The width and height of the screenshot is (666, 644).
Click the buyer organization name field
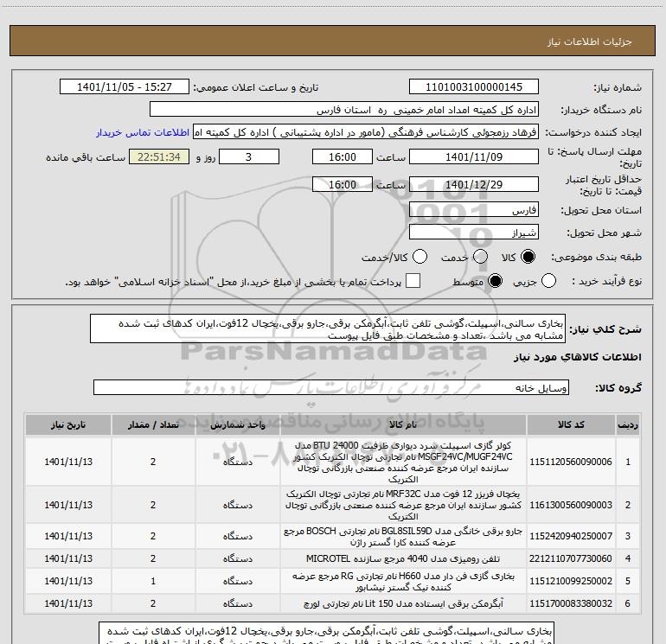(x=344, y=110)
